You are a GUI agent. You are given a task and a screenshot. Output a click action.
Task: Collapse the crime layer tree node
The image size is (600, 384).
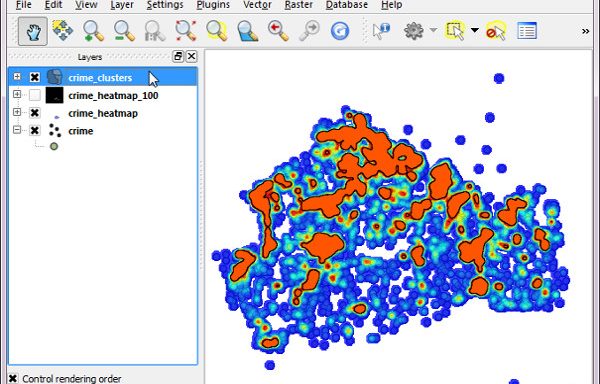click(17, 130)
